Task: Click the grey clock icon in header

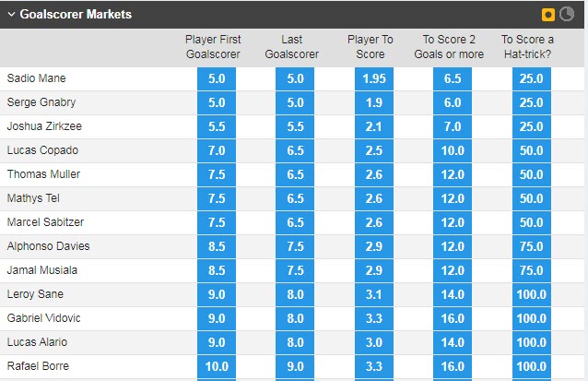Action: click(567, 15)
